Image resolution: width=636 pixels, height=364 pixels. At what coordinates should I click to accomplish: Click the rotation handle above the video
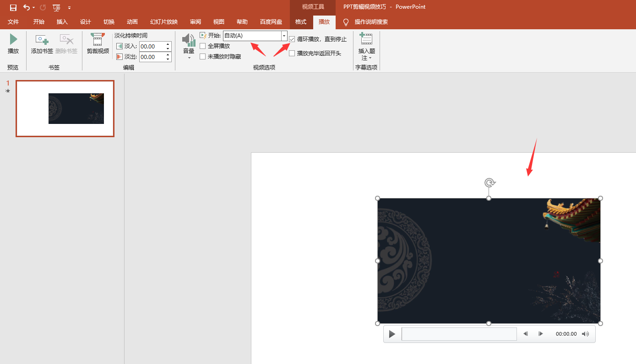point(489,183)
